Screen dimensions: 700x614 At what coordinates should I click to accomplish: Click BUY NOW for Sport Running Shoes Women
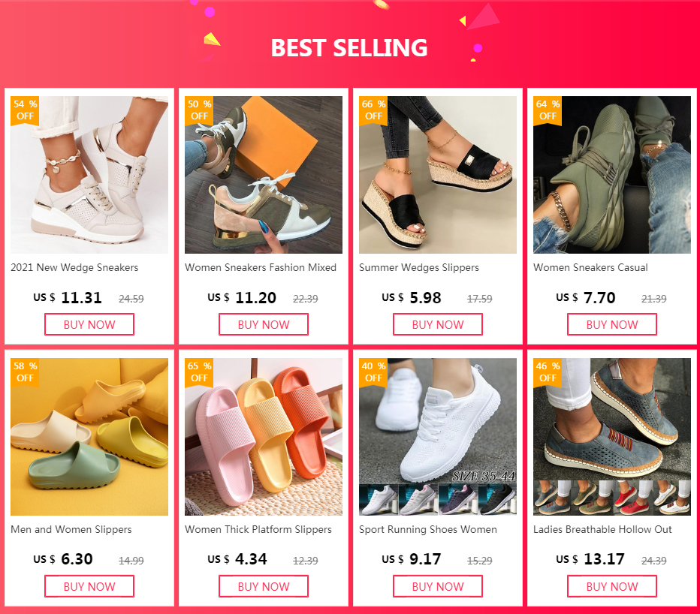point(438,586)
